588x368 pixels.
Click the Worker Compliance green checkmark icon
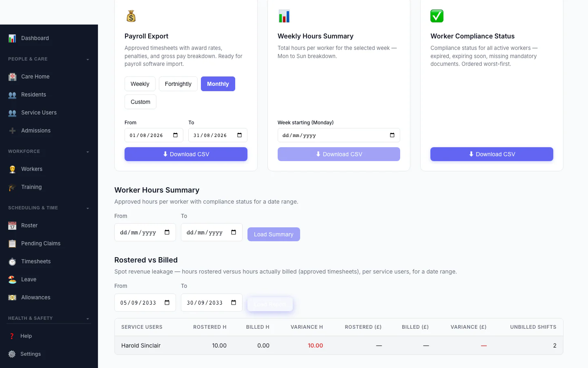tap(437, 16)
